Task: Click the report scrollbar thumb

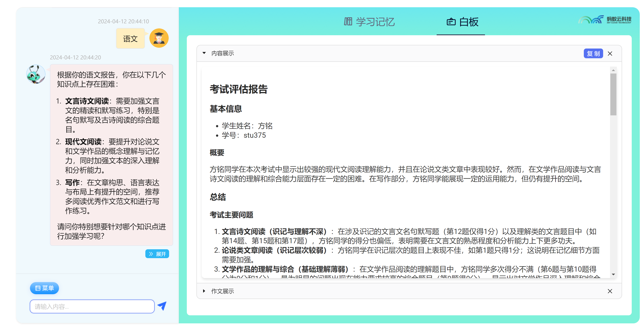Action: coord(613,94)
